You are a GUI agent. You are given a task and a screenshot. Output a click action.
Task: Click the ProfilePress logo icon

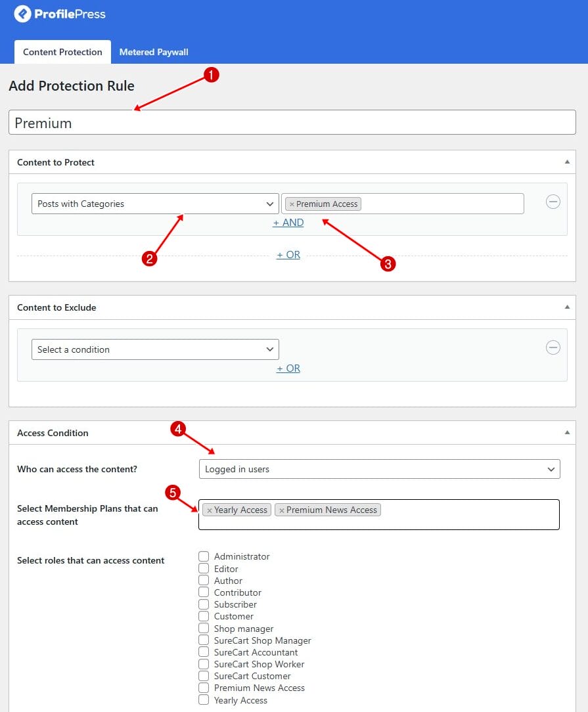pyautogui.click(x=23, y=14)
